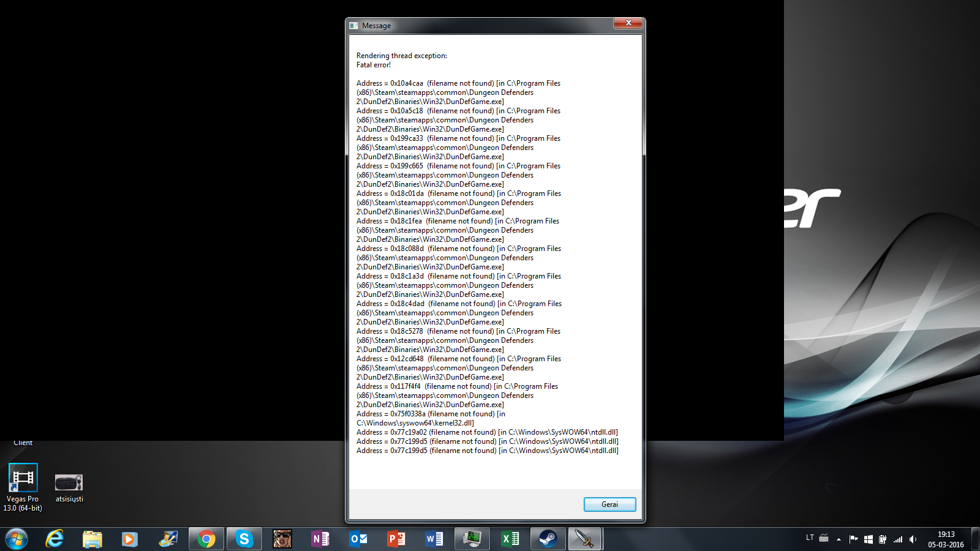Open the on-screen keyboard tray icon

pyautogui.click(x=824, y=539)
